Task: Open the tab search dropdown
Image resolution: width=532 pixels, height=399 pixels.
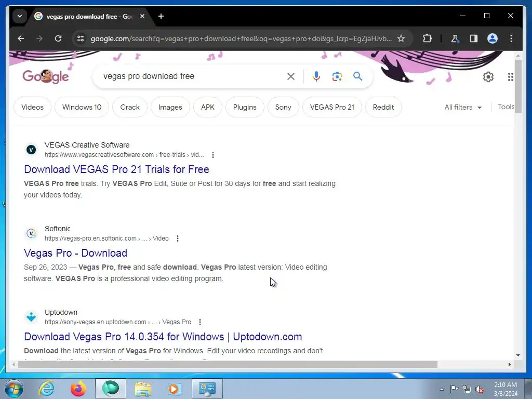Action: pyautogui.click(x=20, y=16)
